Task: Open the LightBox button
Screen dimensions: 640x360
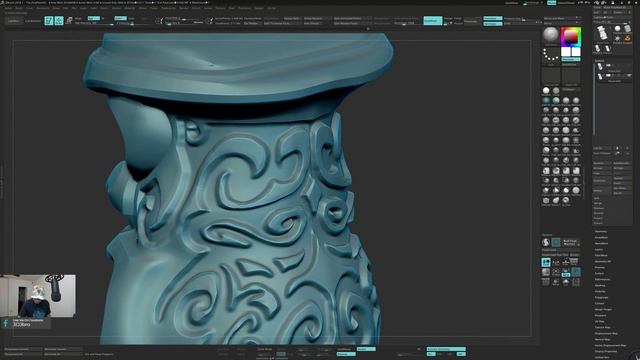Action: point(13,20)
